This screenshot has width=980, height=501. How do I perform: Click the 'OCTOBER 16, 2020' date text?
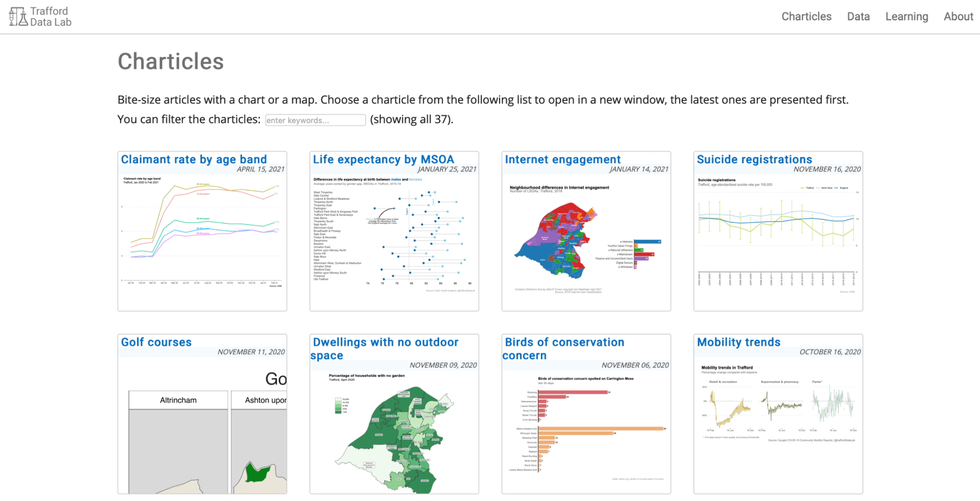830,352
